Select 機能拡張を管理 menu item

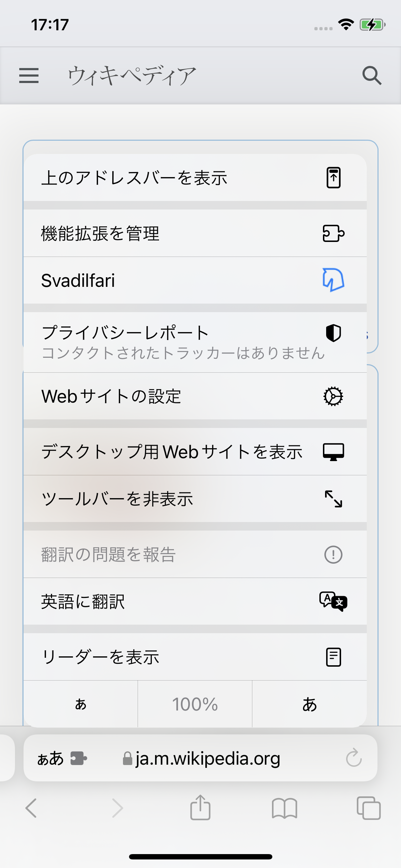pyautogui.click(x=195, y=233)
